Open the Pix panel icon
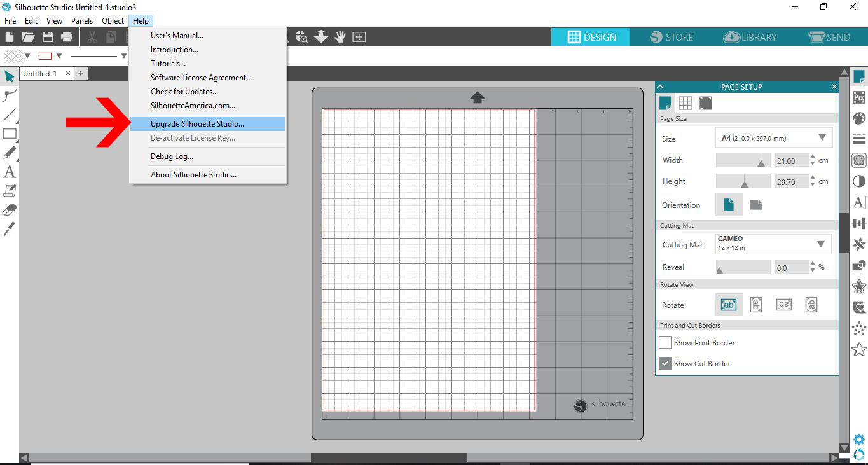This screenshot has width=868, height=465. (859, 97)
